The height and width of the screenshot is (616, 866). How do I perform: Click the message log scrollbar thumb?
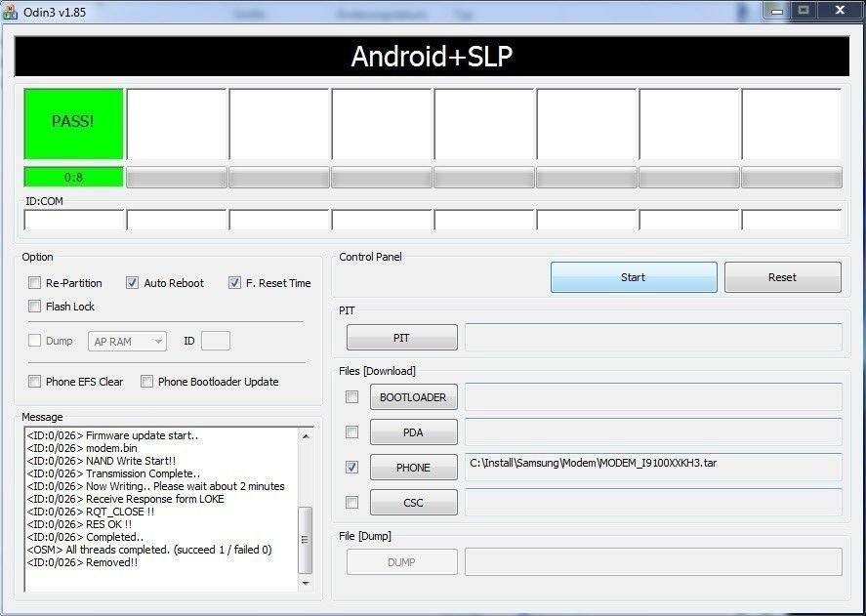click(x=306, y=540)
